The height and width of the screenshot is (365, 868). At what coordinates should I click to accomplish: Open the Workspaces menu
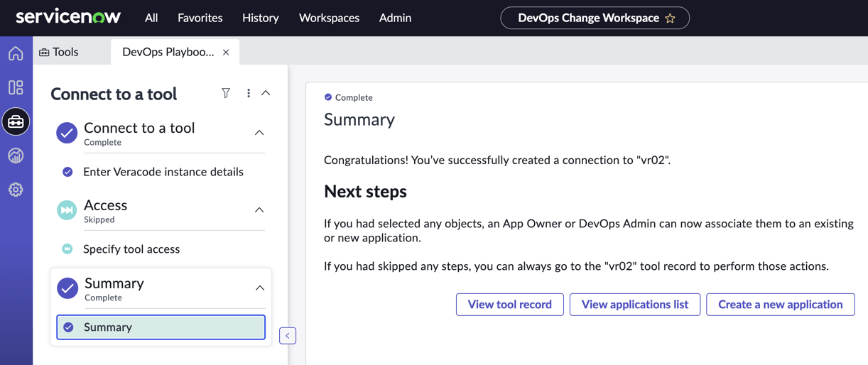(329, 18)
